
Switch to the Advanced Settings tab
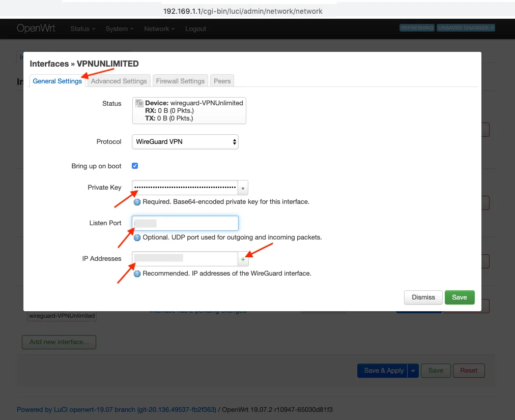coord(119,81)
